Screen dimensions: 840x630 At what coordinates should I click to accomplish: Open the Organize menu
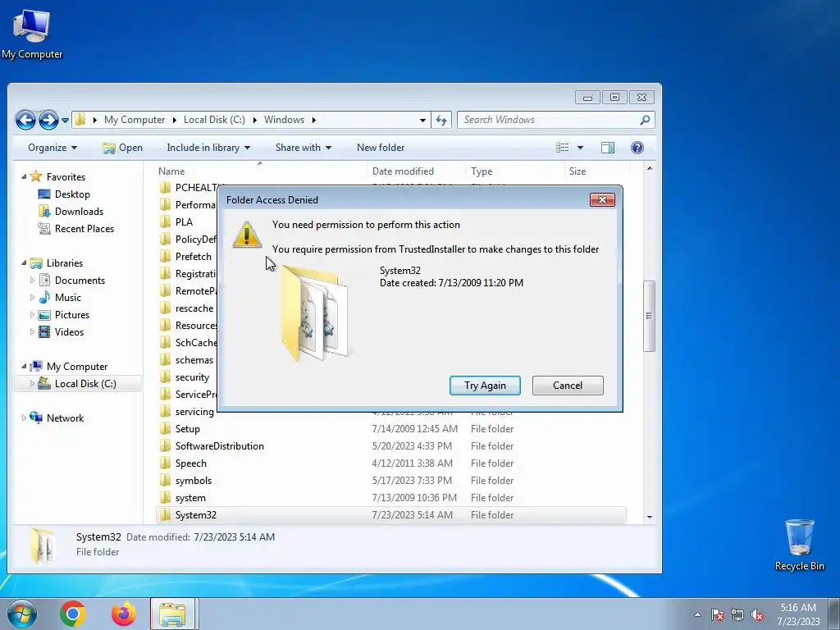pos(52,148)
